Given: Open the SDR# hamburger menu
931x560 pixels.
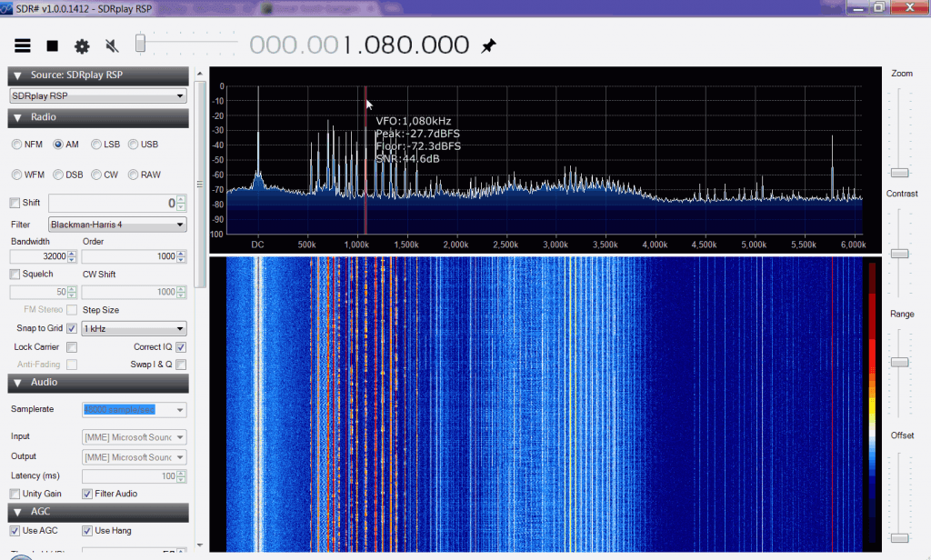Looking at the screenshot, I should point(23,45).
